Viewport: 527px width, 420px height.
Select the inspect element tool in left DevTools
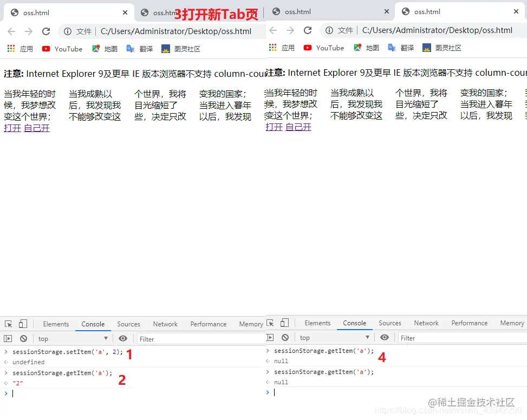coord(7,323)
